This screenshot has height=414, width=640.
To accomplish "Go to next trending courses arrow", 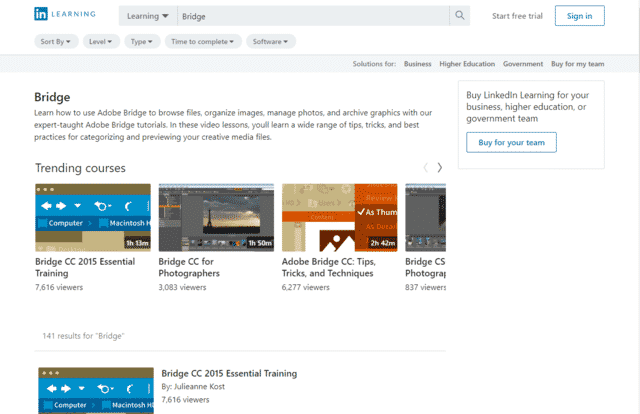I will click(440, 168).
